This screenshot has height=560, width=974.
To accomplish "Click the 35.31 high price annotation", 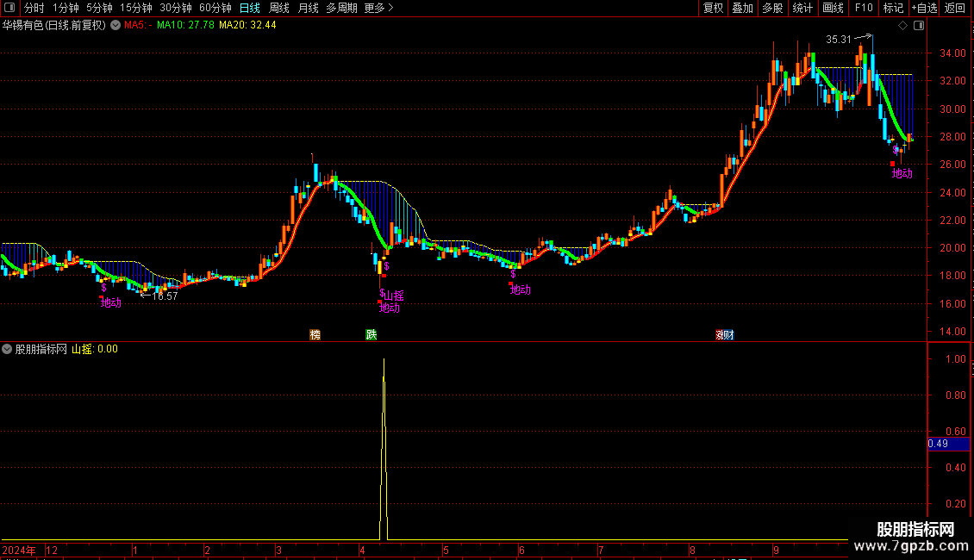I will click(839, 39).
